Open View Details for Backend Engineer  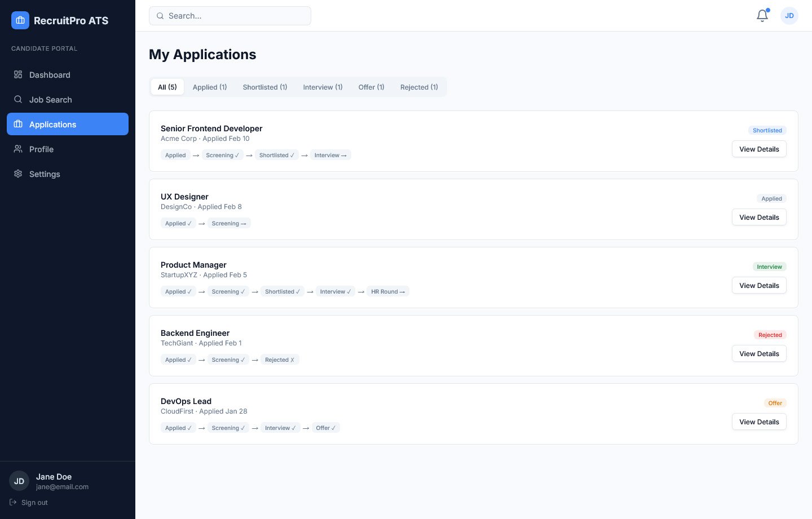[x=759, y=354]
